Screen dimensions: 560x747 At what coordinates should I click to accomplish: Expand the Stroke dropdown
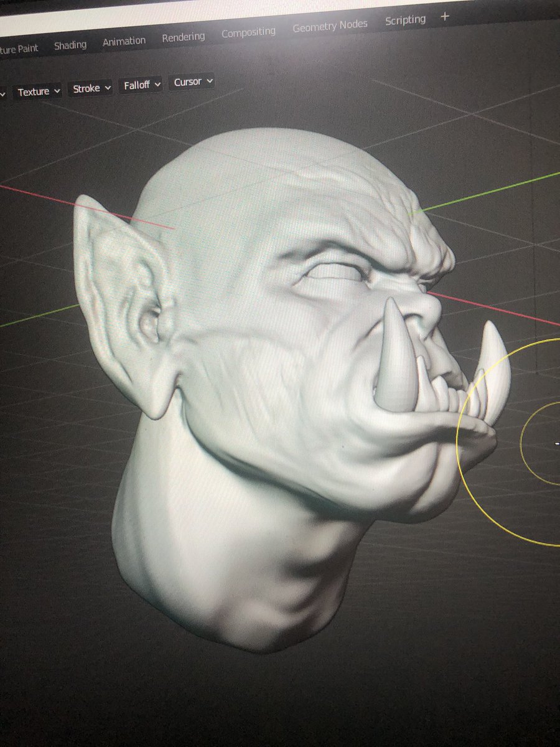tap(92, 88)
